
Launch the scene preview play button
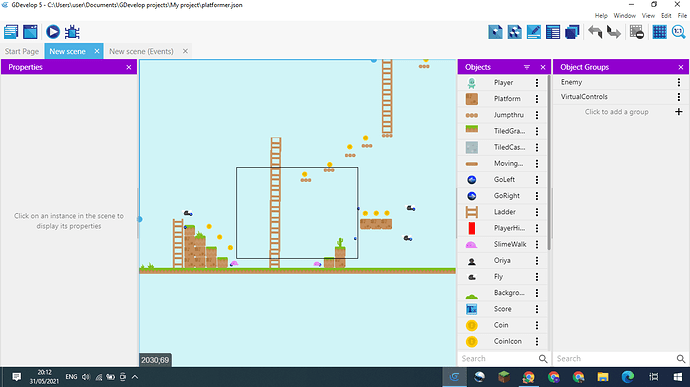click(x=53, y=32)
